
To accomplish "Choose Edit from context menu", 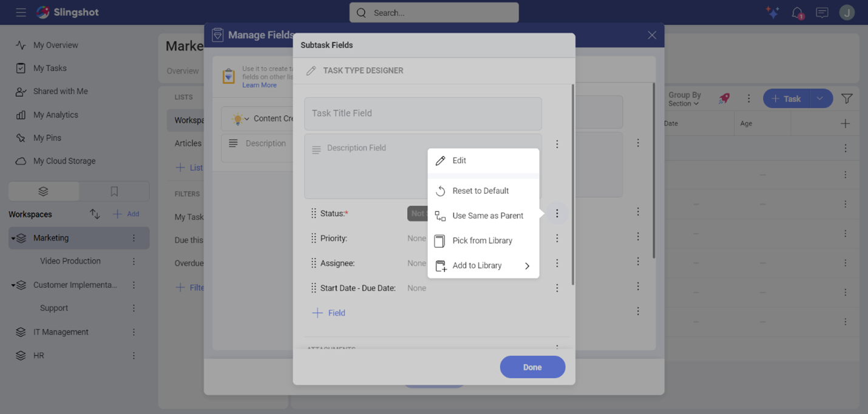I will tap(483, 161).
